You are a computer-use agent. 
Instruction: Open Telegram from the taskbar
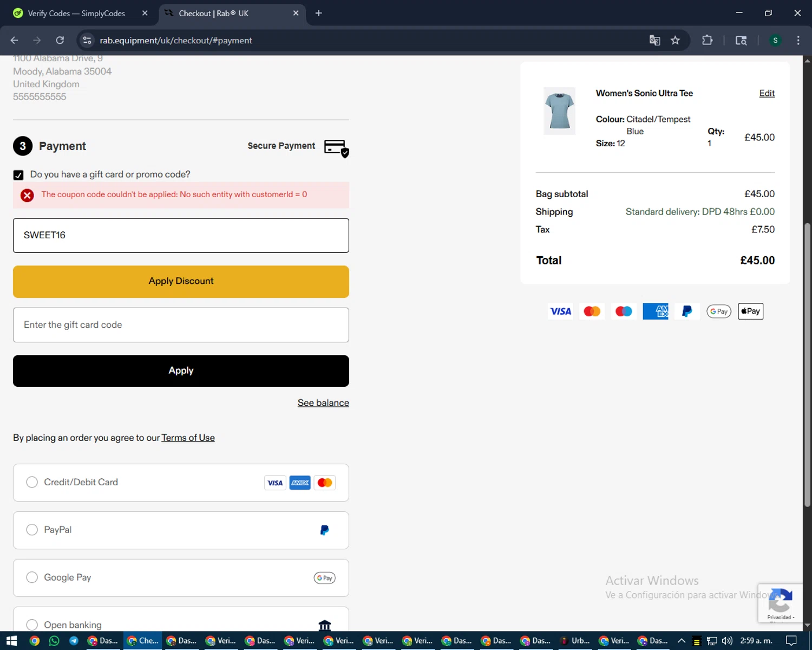[x=74, y=641]
